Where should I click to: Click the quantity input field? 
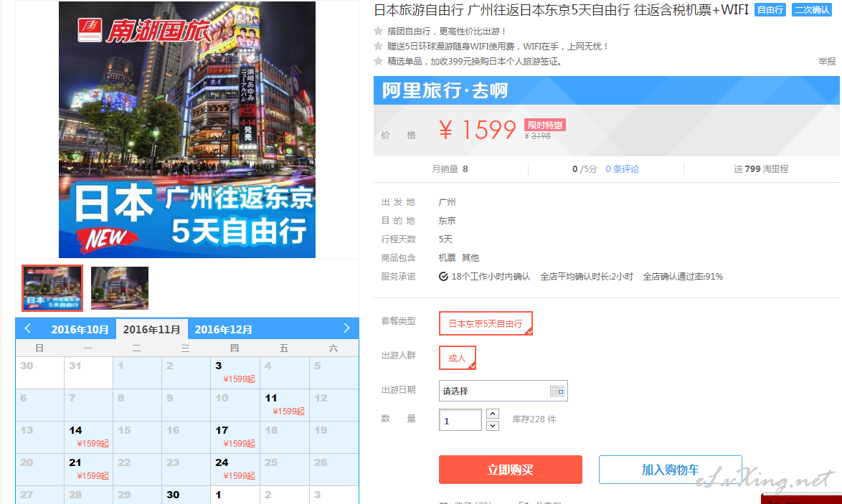460,420
